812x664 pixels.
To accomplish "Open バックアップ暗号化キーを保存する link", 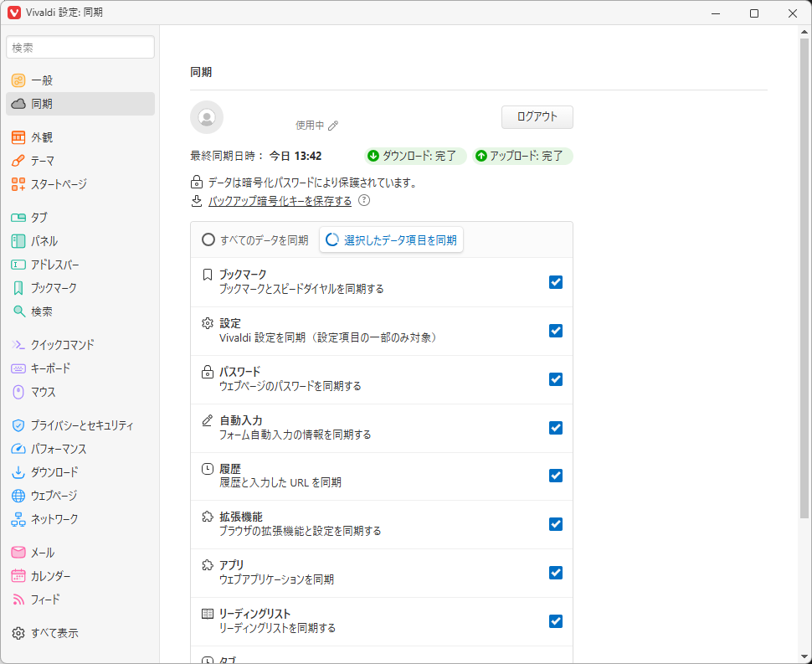I will pos(280,201).
